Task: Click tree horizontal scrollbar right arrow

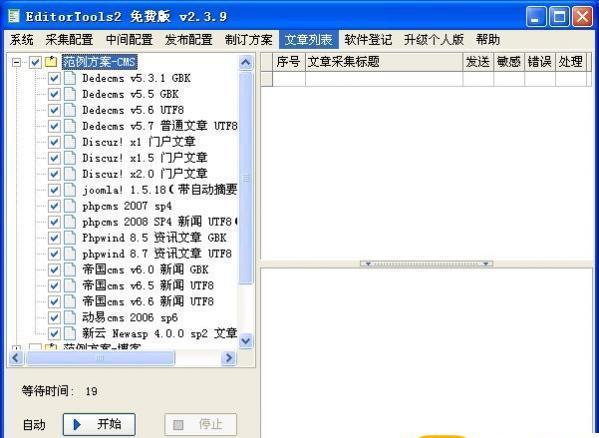Action: (x=229, y=358)
